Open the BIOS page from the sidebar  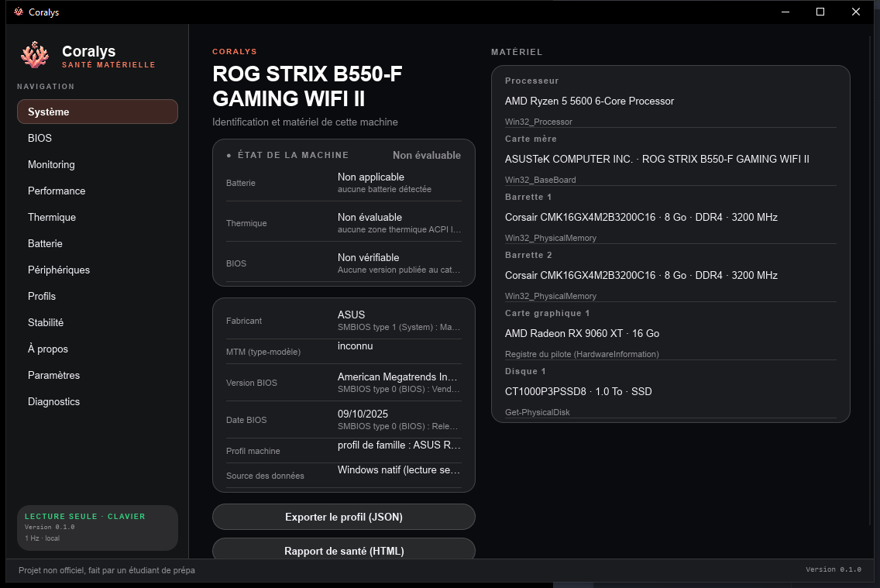pos(98,138)
